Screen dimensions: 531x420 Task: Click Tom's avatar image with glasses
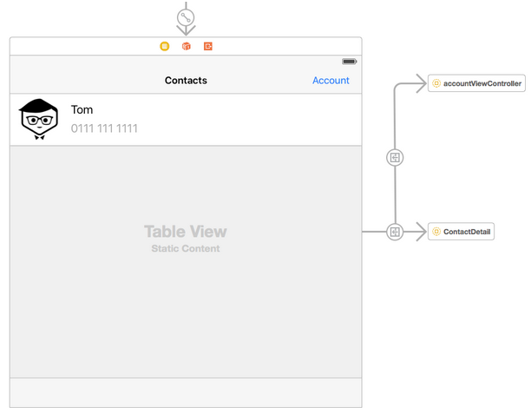tap(39, 119)
